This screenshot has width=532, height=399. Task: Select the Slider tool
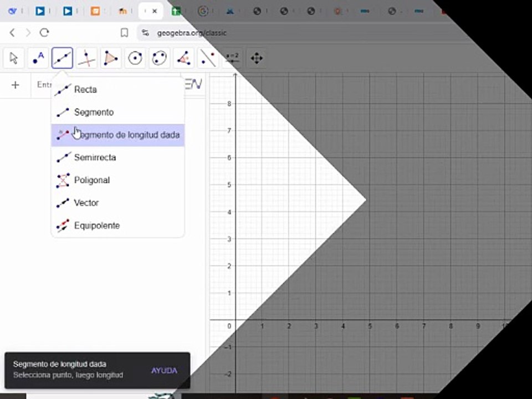click(x=232, y=58)
